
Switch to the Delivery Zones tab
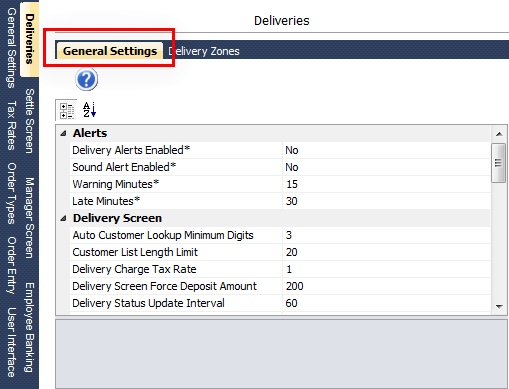(x=204, y=51)
